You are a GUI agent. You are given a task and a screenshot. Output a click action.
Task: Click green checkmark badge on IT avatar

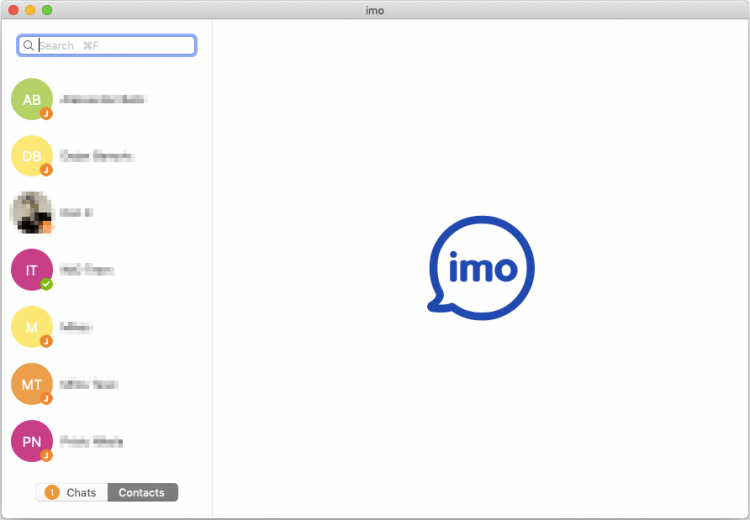tap(46, 284)
